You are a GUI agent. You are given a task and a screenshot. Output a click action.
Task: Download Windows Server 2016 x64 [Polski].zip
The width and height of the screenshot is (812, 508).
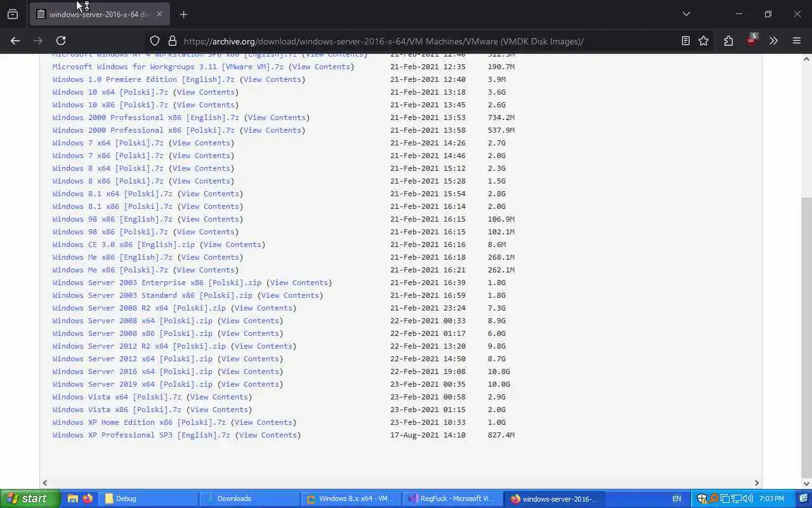(x=133, y=371)
